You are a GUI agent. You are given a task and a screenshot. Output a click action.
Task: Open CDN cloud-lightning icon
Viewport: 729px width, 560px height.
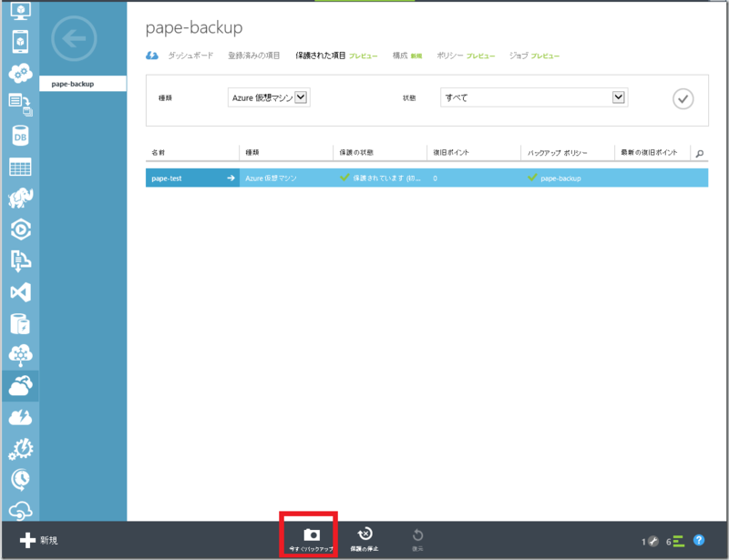coord(20,417)
